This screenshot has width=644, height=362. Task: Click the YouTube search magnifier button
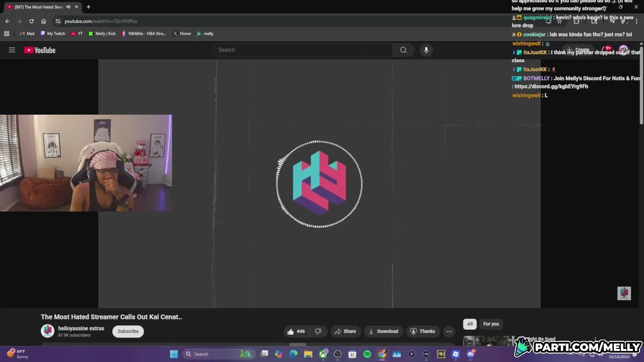[x=404, y=50]
